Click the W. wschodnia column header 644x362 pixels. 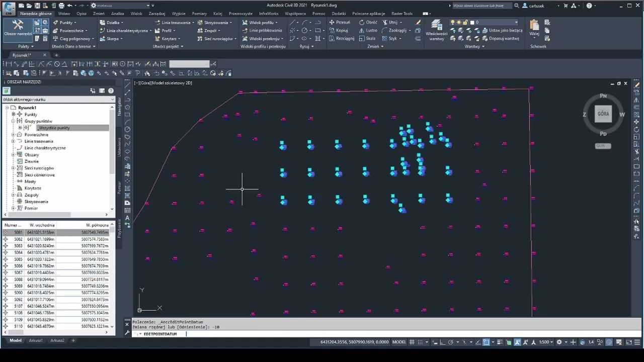pos(42,225)
